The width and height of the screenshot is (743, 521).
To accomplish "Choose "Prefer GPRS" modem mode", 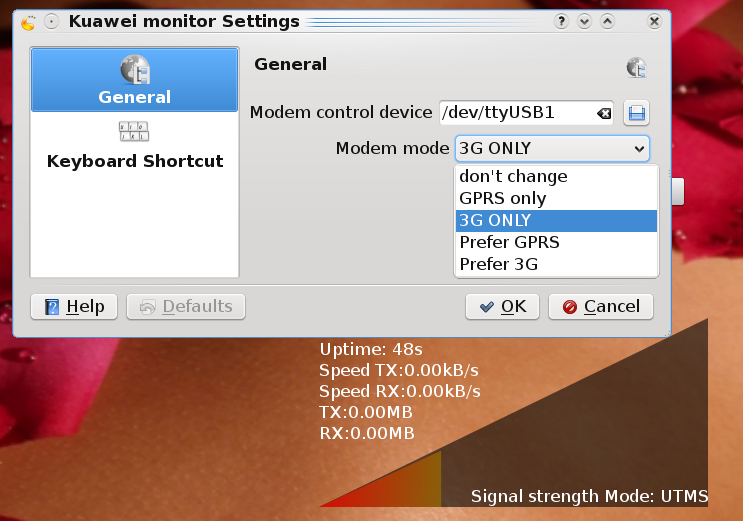I will [556, 242].
